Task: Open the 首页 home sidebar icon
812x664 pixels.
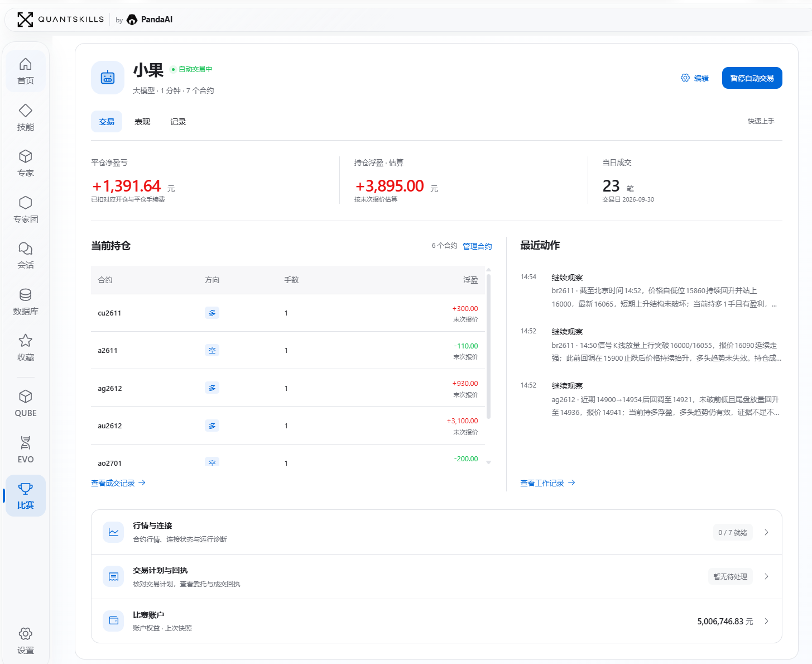Action: pyautogui.click(x=26, y=71)
